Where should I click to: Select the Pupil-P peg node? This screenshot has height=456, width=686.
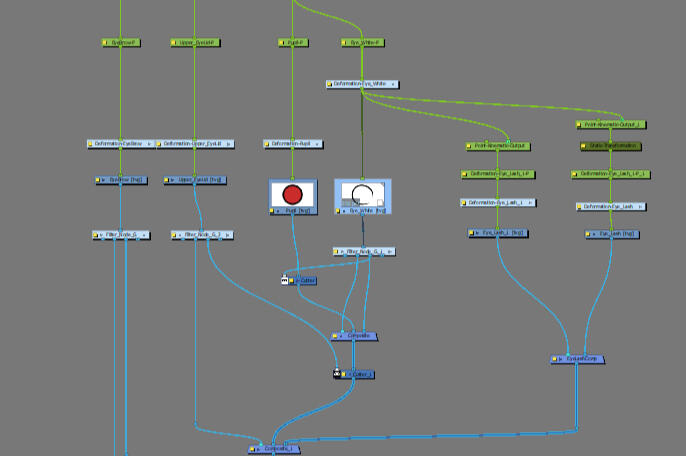click(292, 43)
